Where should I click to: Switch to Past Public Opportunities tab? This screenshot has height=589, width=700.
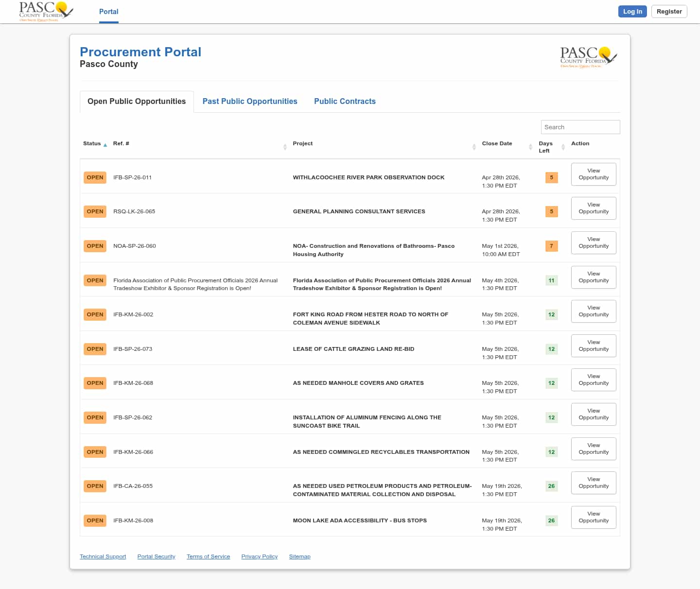point(250,101)
